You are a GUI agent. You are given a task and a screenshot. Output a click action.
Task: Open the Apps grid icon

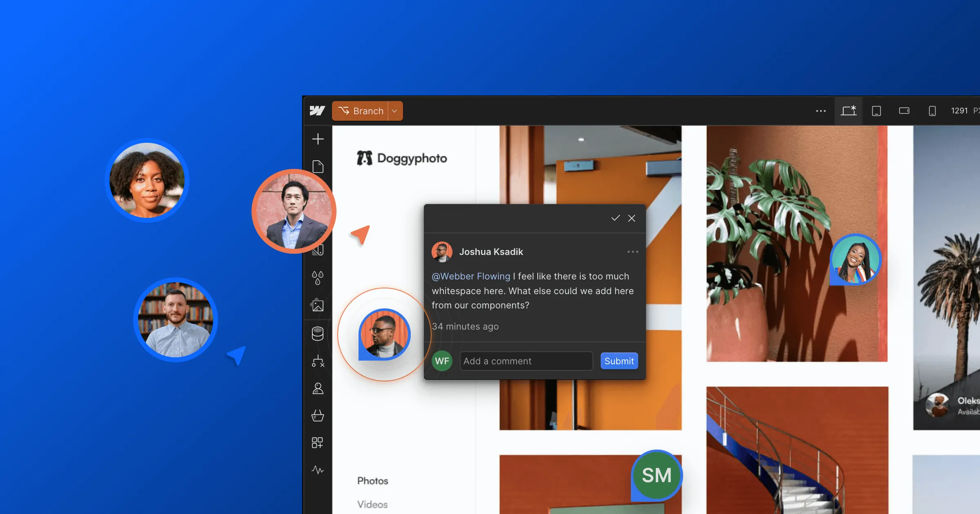pos(318,443)
